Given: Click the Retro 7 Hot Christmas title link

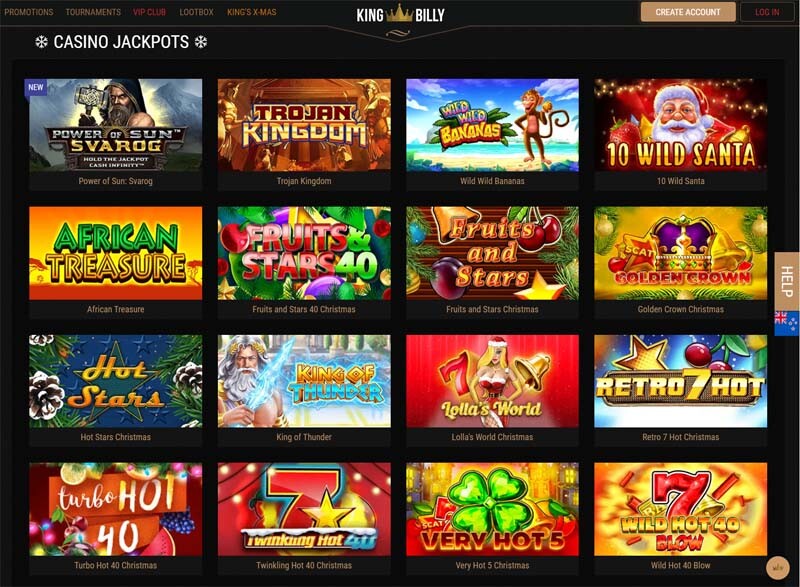Looking at the screenshot, I should pyautogui.click(x=681, y=437).
